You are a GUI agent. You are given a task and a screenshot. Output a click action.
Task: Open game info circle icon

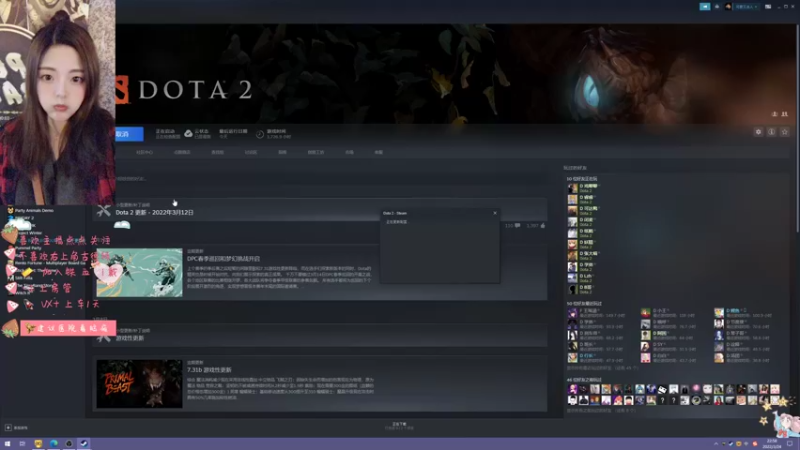click(x=771, y=132)
